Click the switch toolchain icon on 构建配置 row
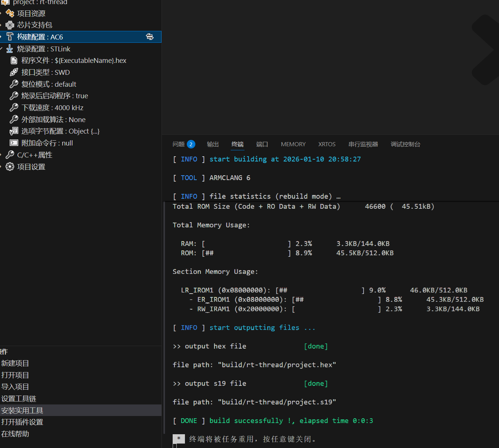This screenshot has width=499, height=448. point(150,36)
